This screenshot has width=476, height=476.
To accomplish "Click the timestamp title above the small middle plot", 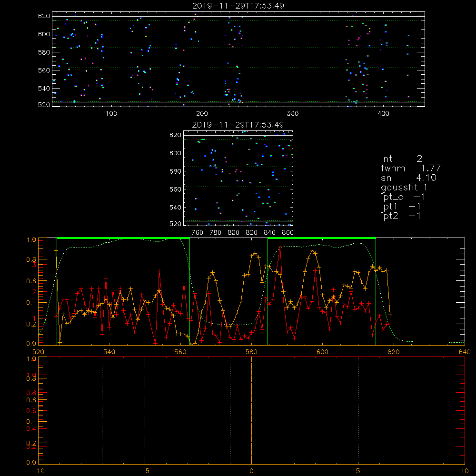I will point(238,125).
